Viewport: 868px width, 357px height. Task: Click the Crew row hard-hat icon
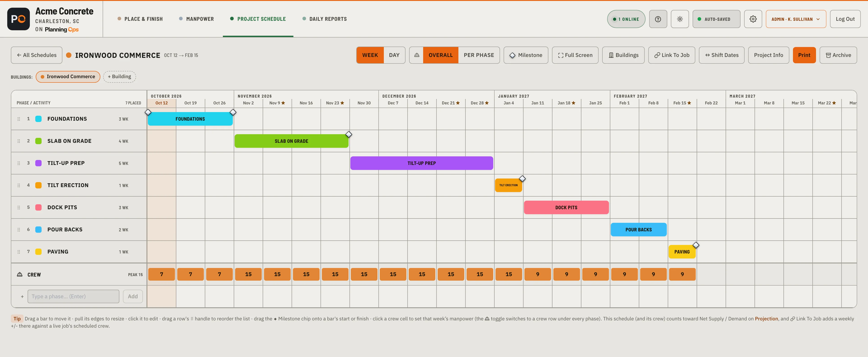[20, 275]
